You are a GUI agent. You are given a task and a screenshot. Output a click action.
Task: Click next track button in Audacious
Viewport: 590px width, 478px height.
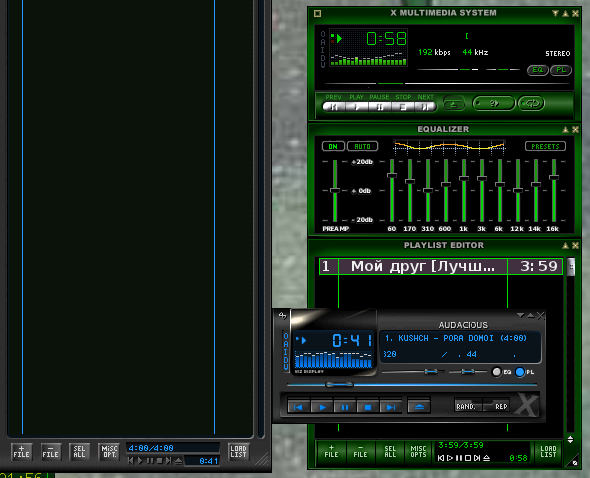(x=391, y=407)
